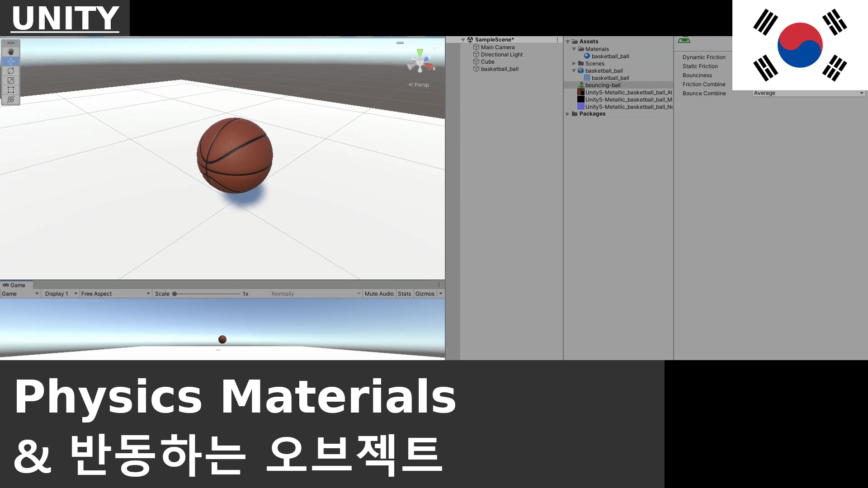This screenshot has height=488, width=868.
Task: Click the basketball_ball mesh grid icon
Action: click(x=587, y=78)
